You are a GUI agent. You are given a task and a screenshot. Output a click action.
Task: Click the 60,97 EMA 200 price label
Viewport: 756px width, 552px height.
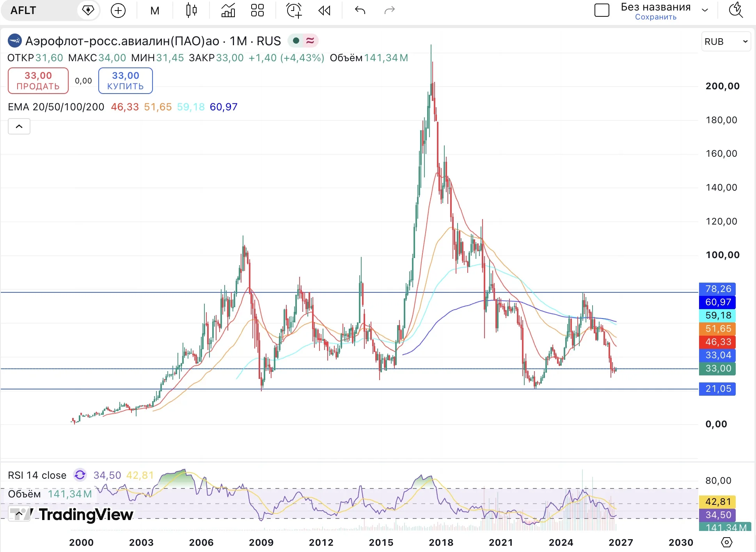coord(717,302)
